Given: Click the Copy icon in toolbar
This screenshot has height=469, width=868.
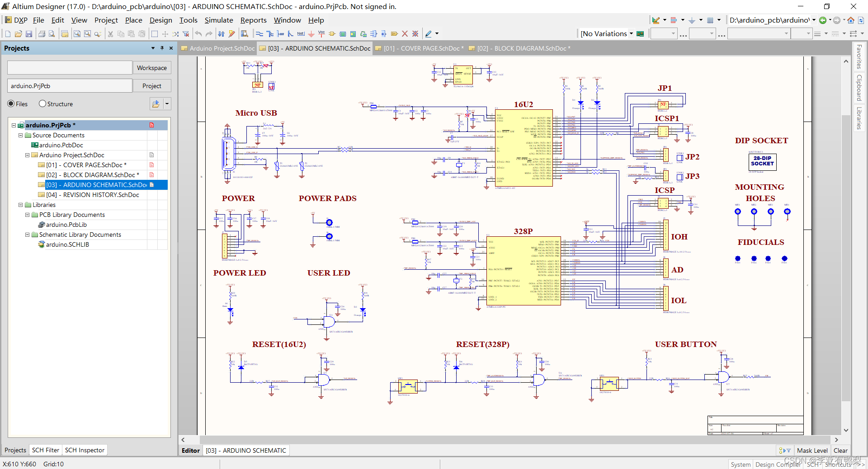Looking at the screenshot, I should pos(121,34).
